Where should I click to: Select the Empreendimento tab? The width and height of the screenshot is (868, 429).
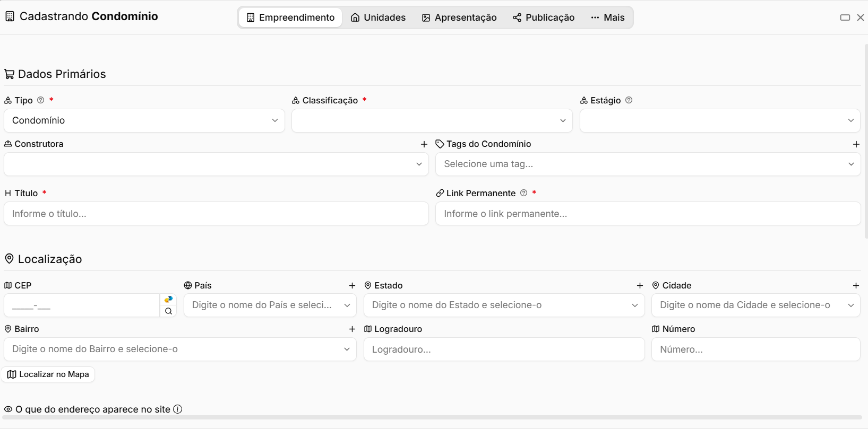pos(290,17)
